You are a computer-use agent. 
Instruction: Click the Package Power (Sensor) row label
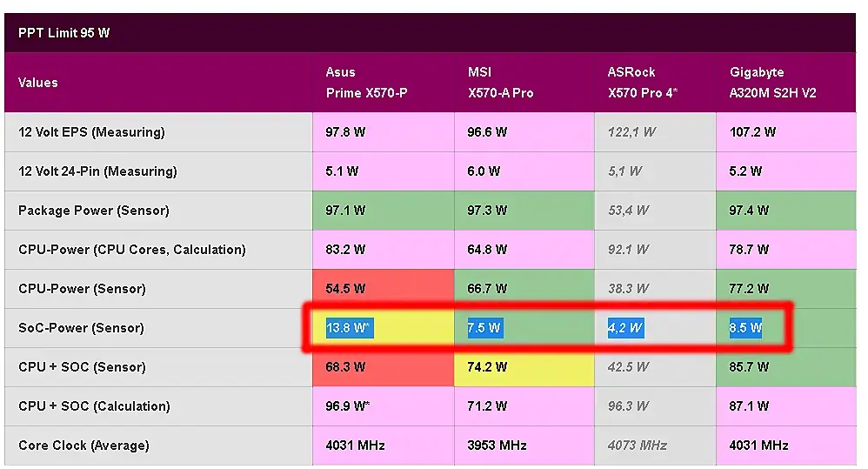coord(94,211)
